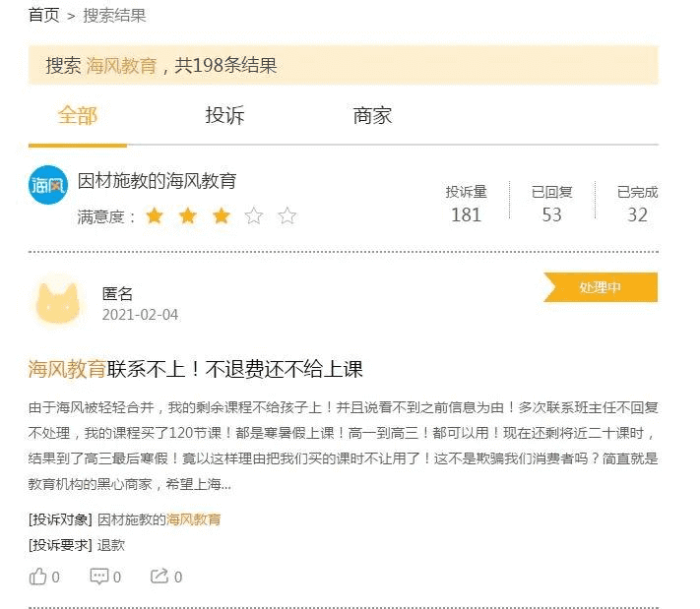Click the anonymous cat avatar
Image resolution: width=700 pixels, height=609 pixels.
(x=57, y=303)
